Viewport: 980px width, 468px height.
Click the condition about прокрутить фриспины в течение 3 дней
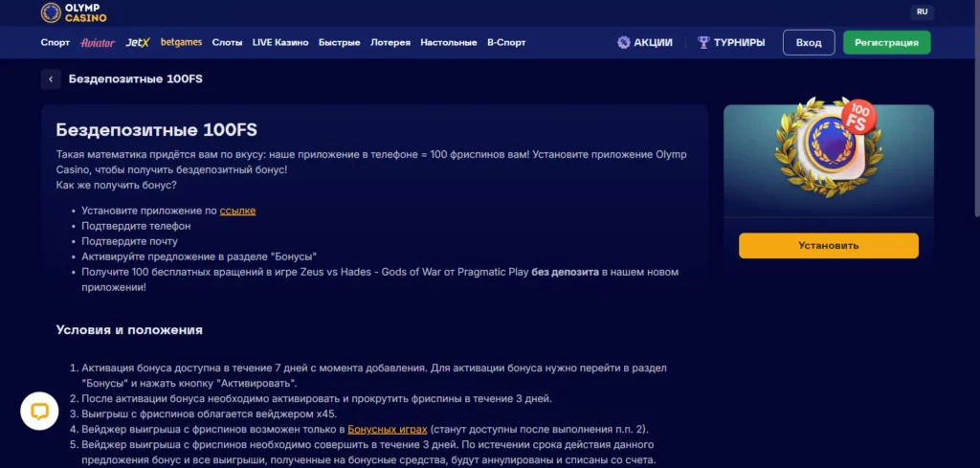pos(317,399)
